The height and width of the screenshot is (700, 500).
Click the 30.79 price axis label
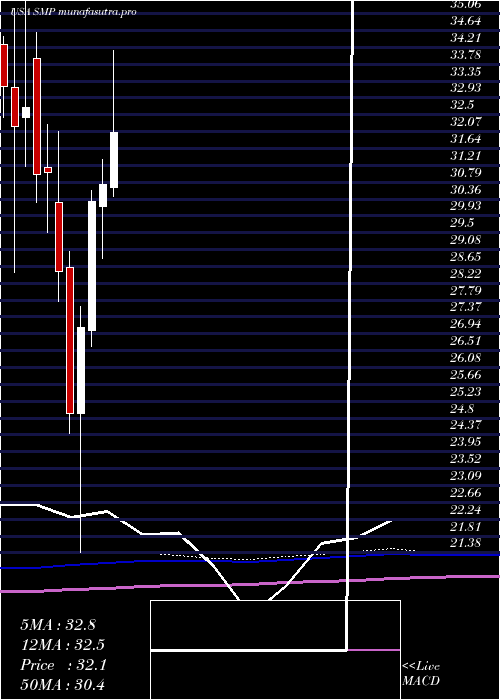pyautogui.click(x=466, y=173)
